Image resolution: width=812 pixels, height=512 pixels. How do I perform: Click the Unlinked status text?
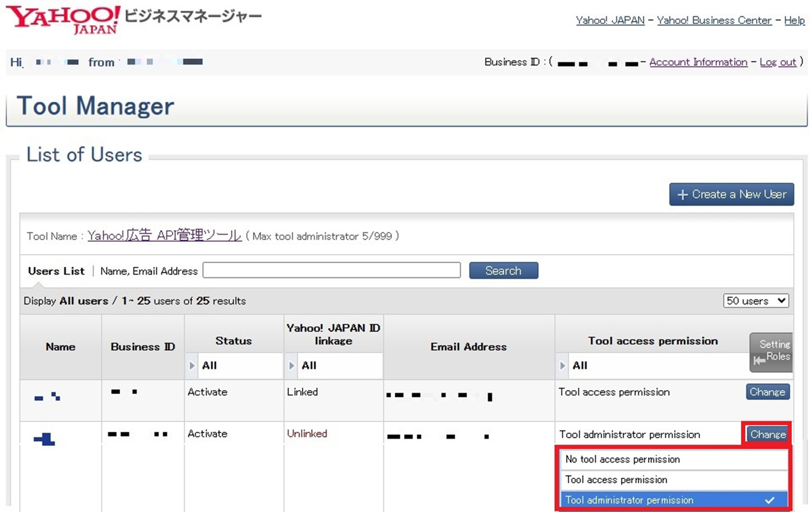click(307, 433)
